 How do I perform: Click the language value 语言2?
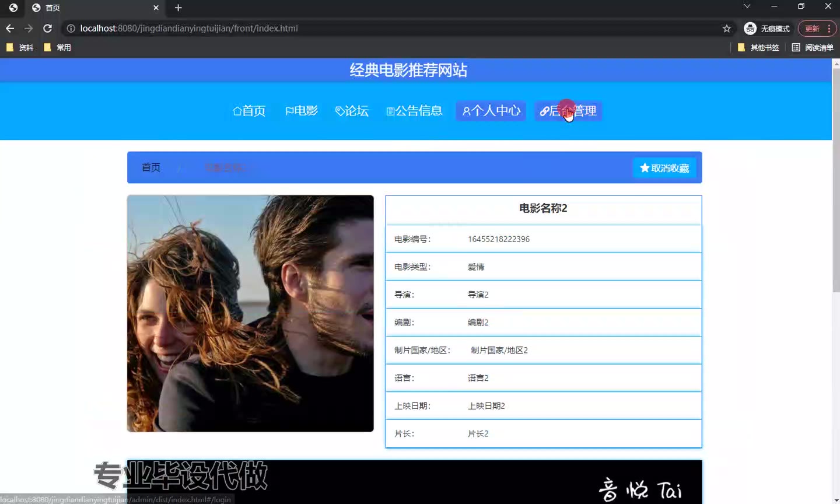click(478, 378)
